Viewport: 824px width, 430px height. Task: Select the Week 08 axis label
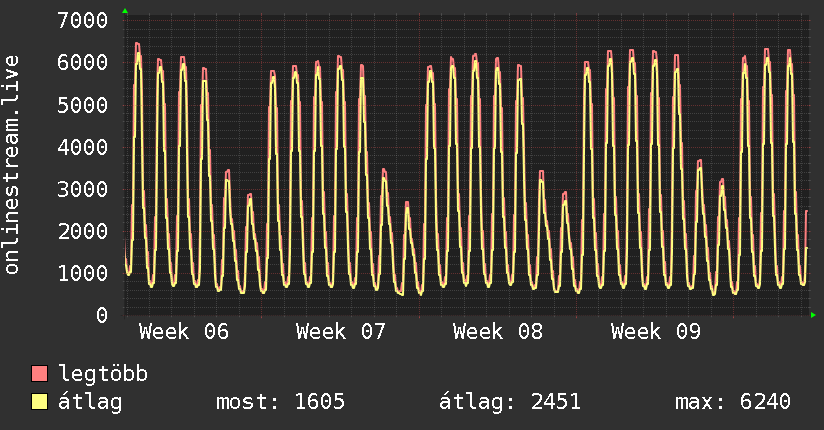[x=498, y=332]
